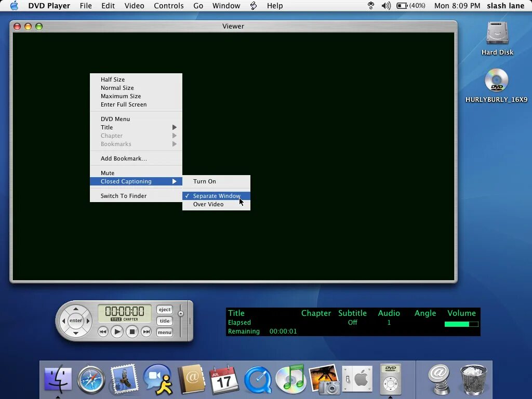This screenshot has height=399, width=532.
Task: Click the script menu icon
Action: (x=254, y=6)
